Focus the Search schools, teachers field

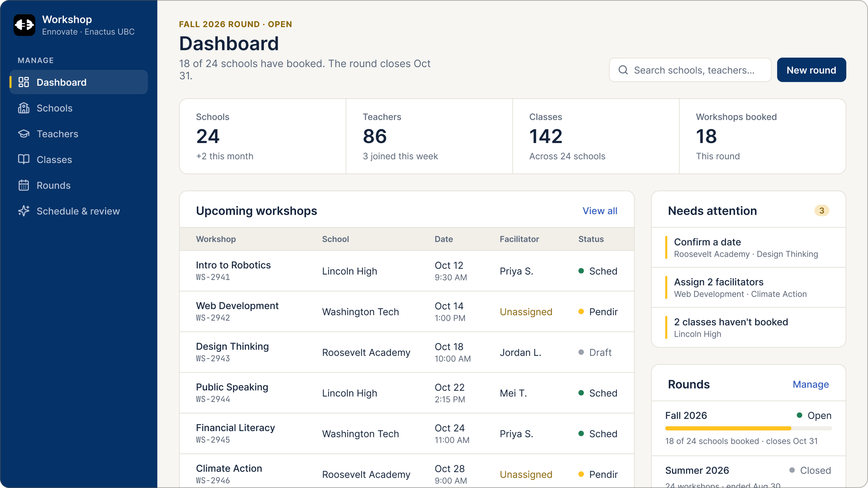[690, 70]
